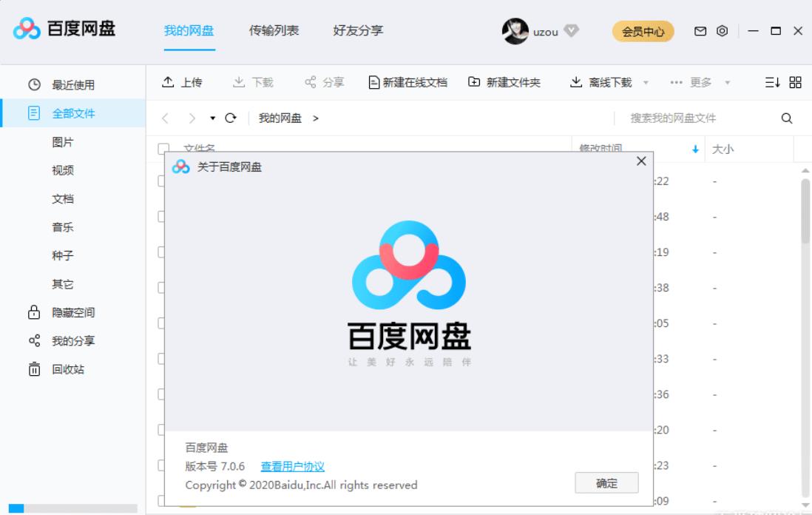Click version text 版本号 7.0.6
This screenshot has width=812, height=515.
215,466
